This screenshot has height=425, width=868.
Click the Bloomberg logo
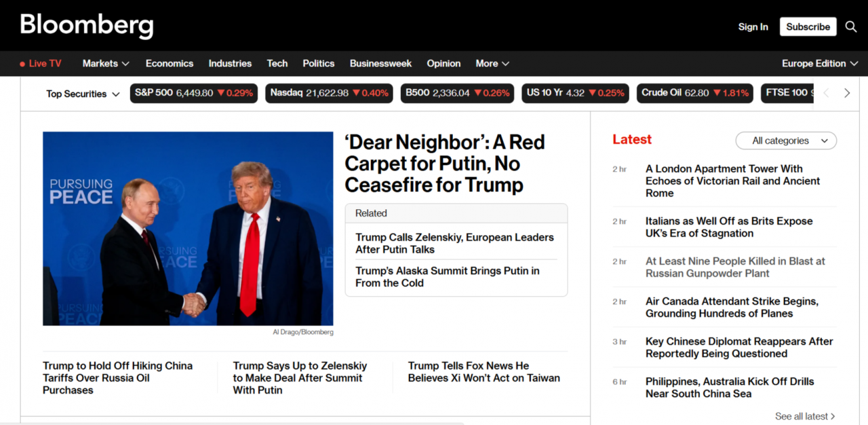(x=87, y=26)
